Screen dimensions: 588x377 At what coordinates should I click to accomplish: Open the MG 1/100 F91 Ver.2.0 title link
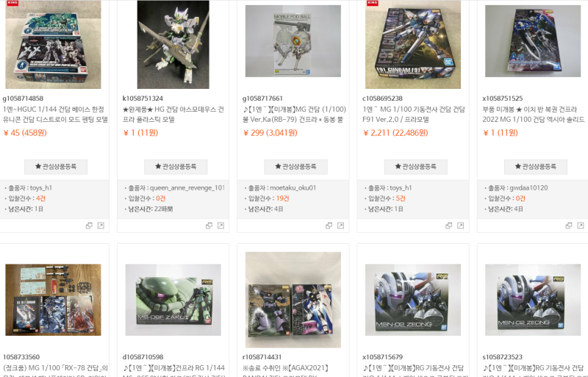414,115
